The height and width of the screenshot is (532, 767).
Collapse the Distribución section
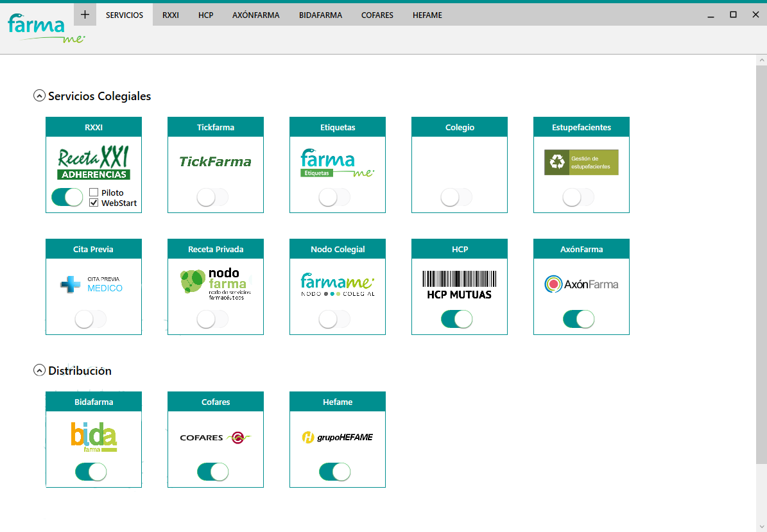[x=39, y=370]
